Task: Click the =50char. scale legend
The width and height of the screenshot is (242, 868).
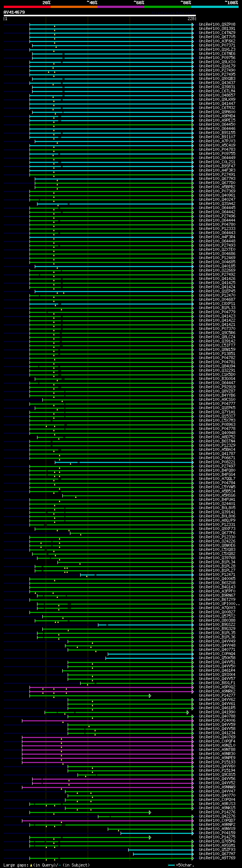Action: pos(181,865)
